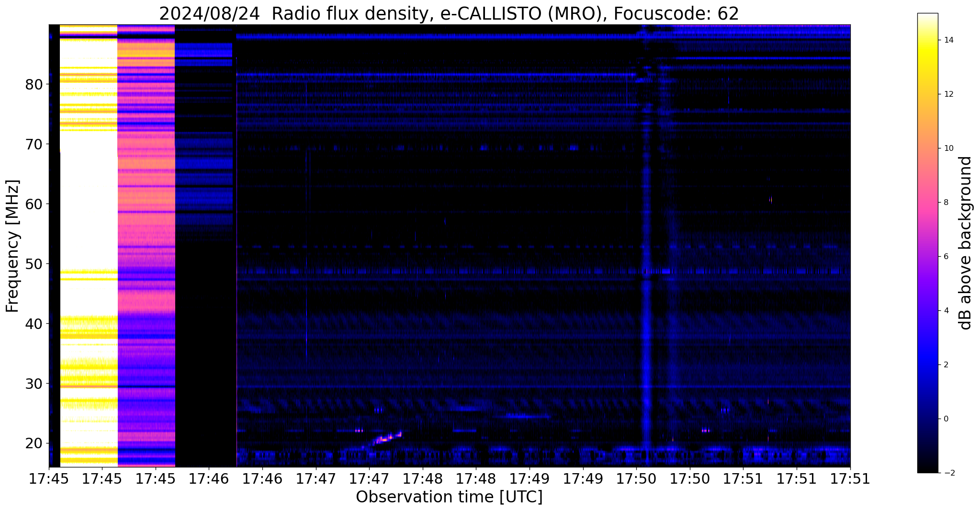The width and height of the screenshot is (980, 511).
Task: Click the 60 tick on the frequency axis
Action: 34,204
